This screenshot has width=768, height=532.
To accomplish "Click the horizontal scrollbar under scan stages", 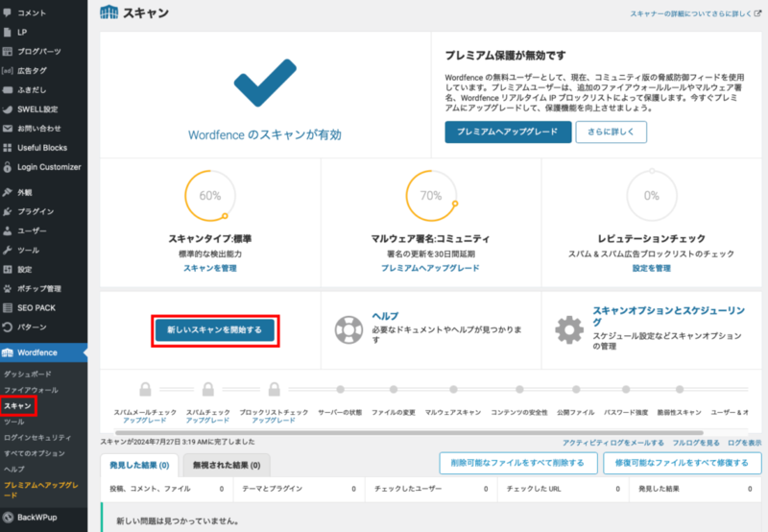I will (x=409, y=433).
